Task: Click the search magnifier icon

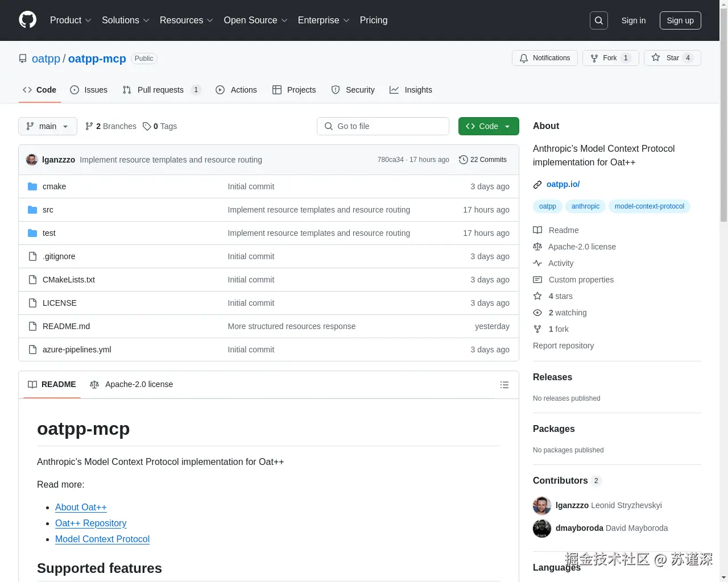Action: pyautogui.click(x=598, y=20)
